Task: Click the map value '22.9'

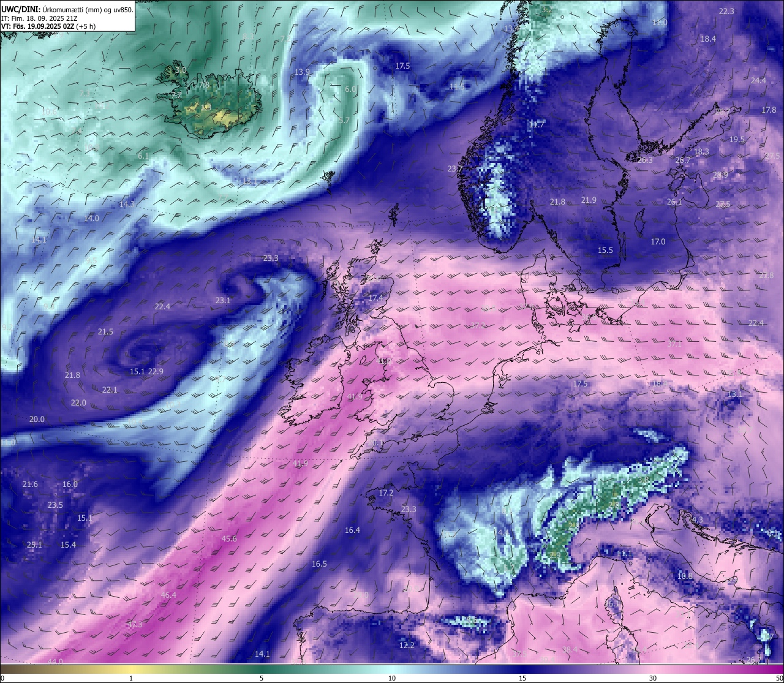Action: 156,371
